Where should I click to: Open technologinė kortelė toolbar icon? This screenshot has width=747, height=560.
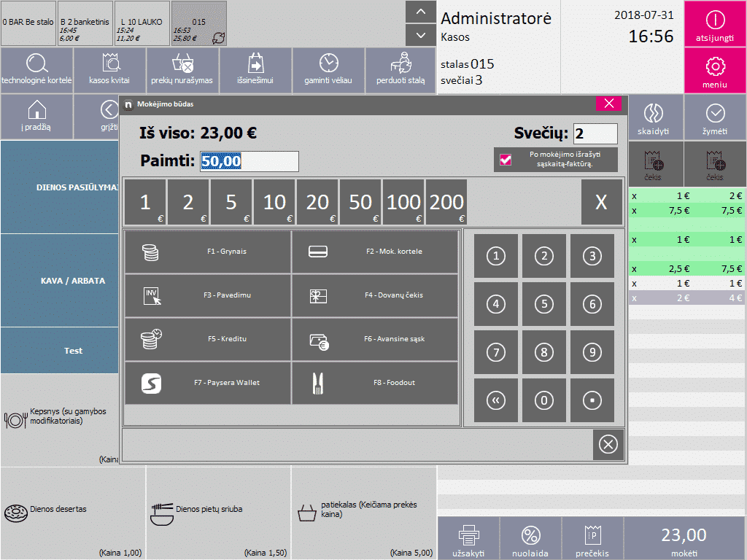pos(36,70)
